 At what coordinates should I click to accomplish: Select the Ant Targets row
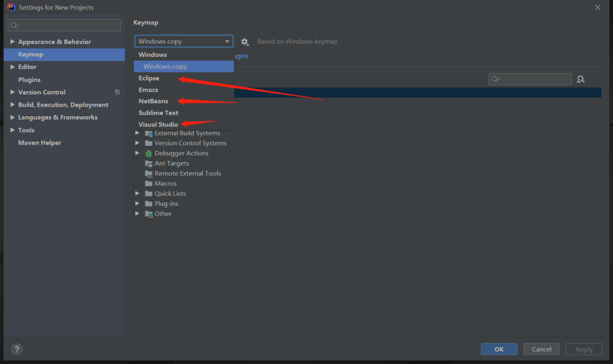pos(367,163)
